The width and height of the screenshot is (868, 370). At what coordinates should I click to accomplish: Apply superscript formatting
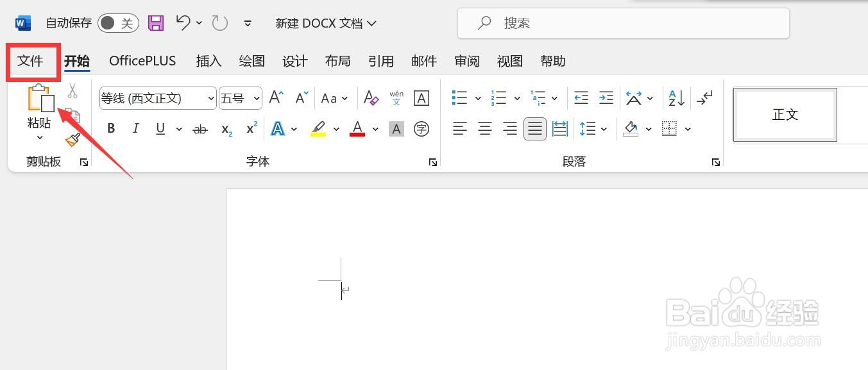250,129
